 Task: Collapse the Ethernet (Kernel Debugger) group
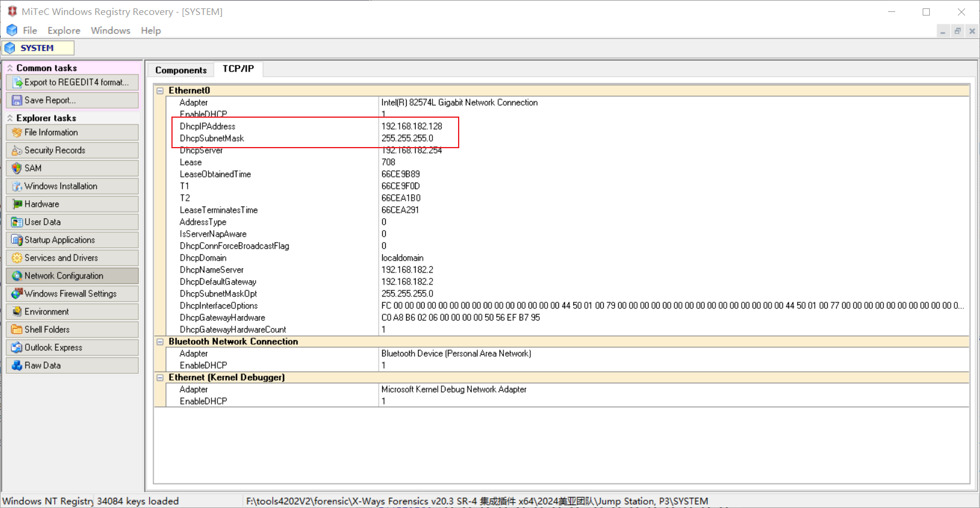pyautogui.click(x=160, y=378)
